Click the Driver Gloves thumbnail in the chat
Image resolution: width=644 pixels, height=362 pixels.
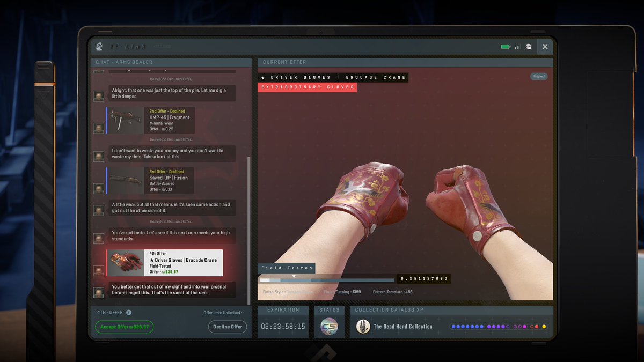pos(126,263)
